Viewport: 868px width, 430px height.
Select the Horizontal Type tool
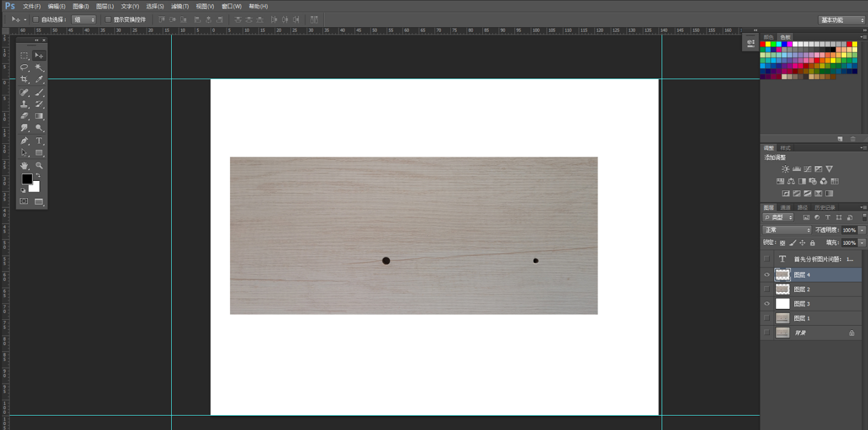coord(39,141)
